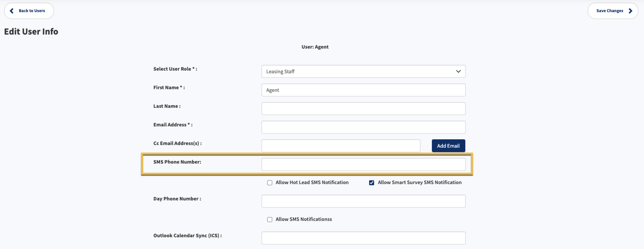Focus the Day Phone Number input field

(x=363, y=201)
